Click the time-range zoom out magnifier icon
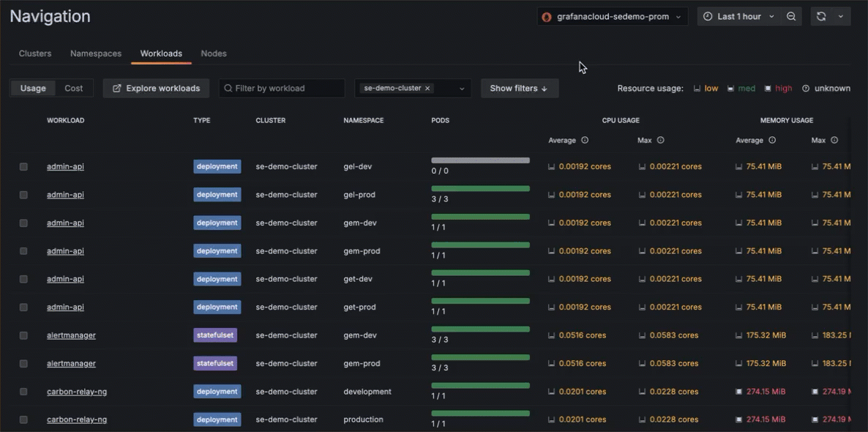 [x=791, y=15]
